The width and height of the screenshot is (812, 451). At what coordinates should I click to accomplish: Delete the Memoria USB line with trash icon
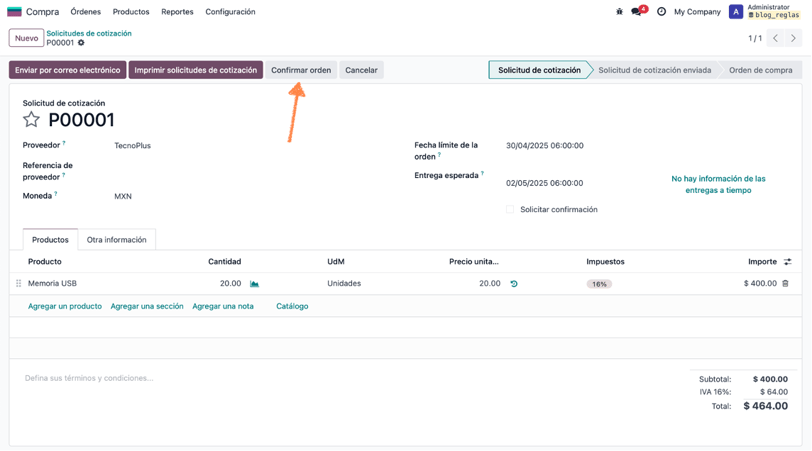click(x=786, y=283)
